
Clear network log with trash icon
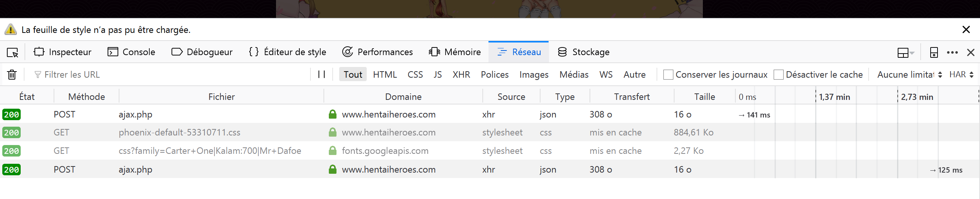tap(12, 75)
